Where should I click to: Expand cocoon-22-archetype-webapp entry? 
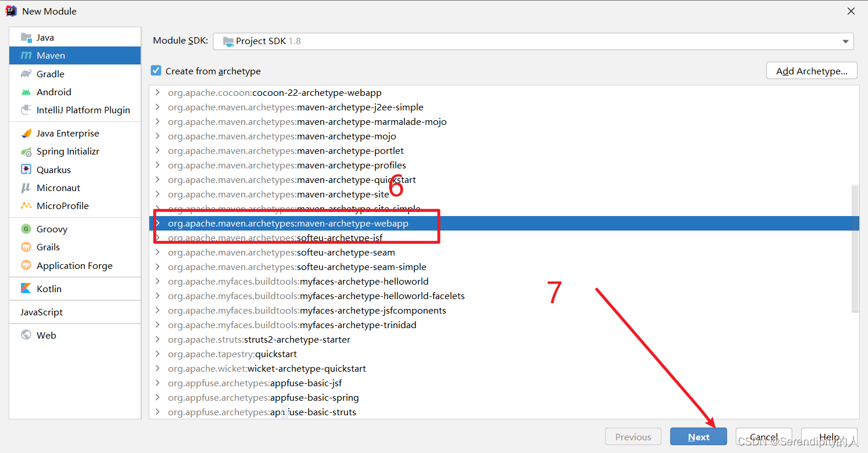[x=157, y=92]
